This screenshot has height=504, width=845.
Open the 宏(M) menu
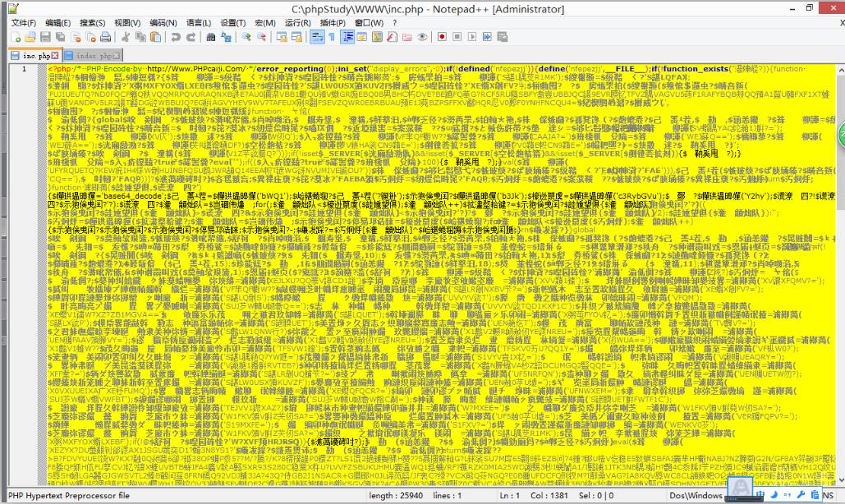click(265, 23)
